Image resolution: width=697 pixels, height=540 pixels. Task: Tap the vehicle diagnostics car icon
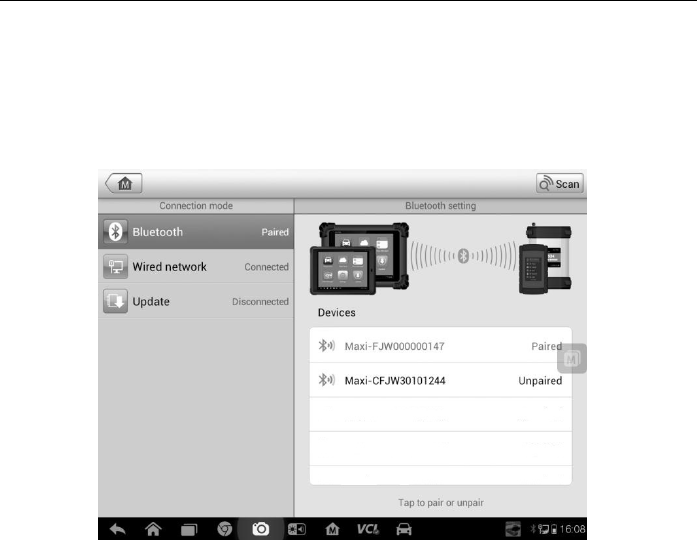(404, 529)
